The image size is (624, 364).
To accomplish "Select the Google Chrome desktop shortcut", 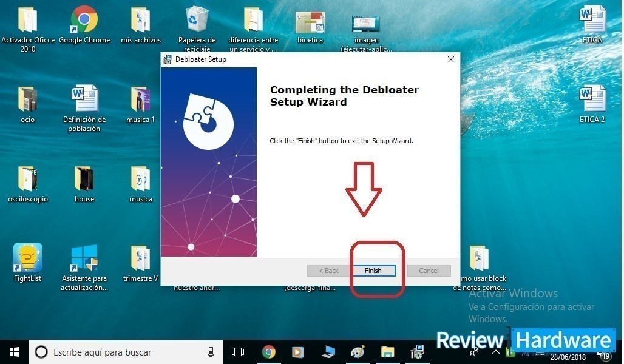I will [x=84, y=25].
